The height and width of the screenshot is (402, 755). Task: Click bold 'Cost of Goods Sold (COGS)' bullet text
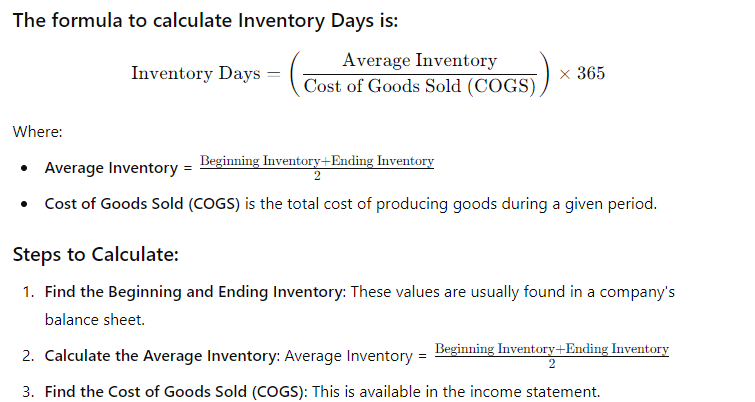[x=142, y=204]
